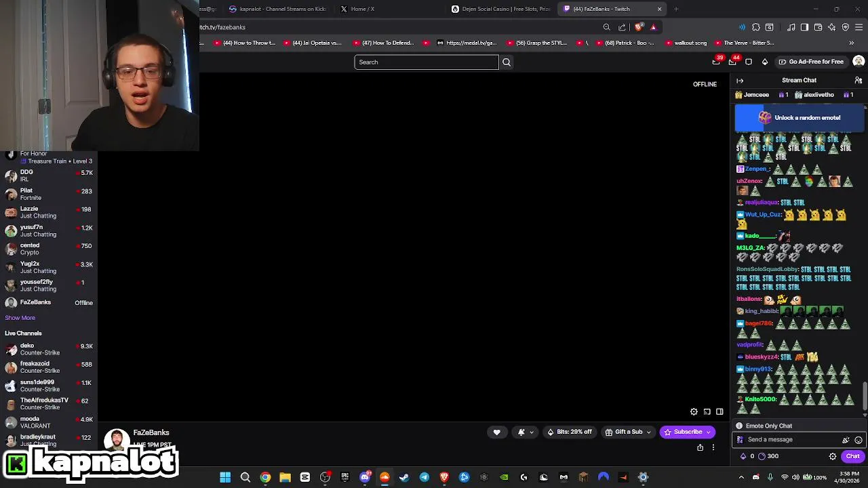Open DDG channel in the sidebar
The width and height of the screenshot is (868, 488).
tap(49, 176)
